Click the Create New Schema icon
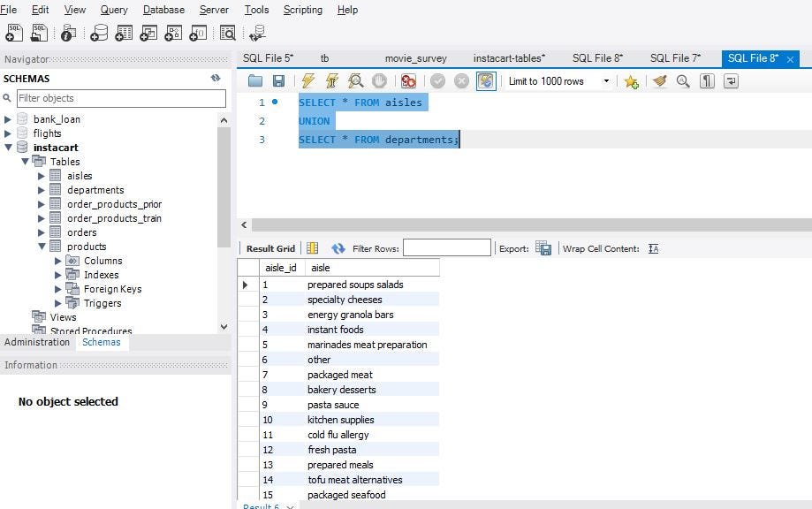This screenshot has height=509, width=812. [x=100, y=32]
